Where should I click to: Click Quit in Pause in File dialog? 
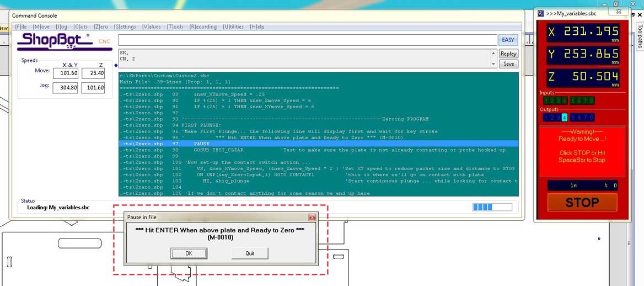pos(250,253)
